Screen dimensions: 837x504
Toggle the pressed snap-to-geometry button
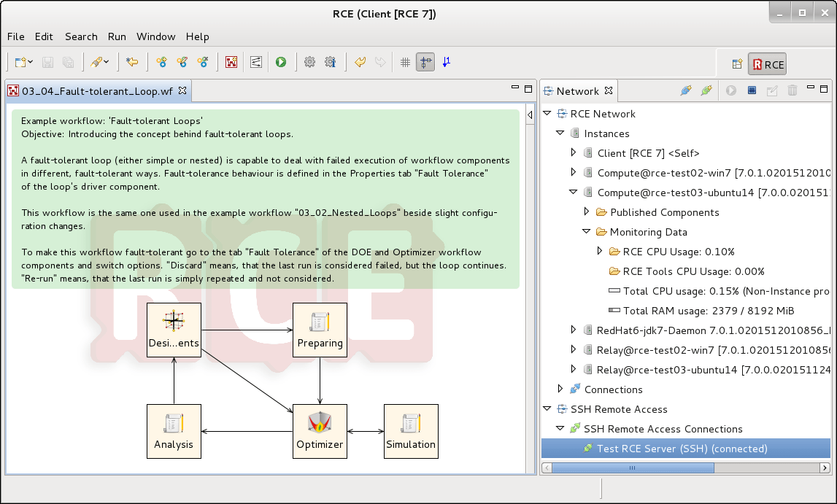(x=425, y=63)
